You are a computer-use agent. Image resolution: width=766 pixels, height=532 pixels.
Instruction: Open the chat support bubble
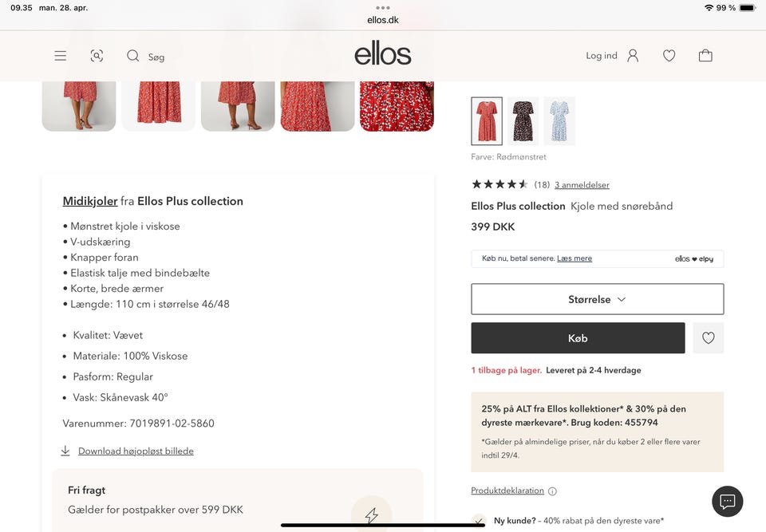(x=727, y=501)
